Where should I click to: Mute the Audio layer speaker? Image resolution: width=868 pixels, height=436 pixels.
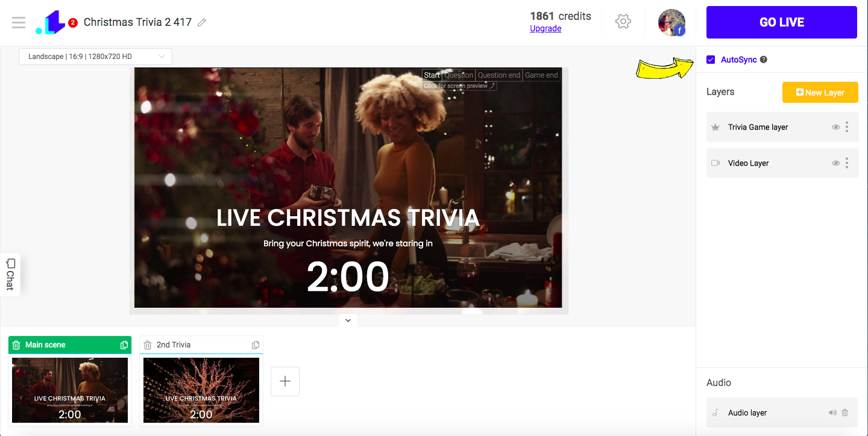click(832, 413)
